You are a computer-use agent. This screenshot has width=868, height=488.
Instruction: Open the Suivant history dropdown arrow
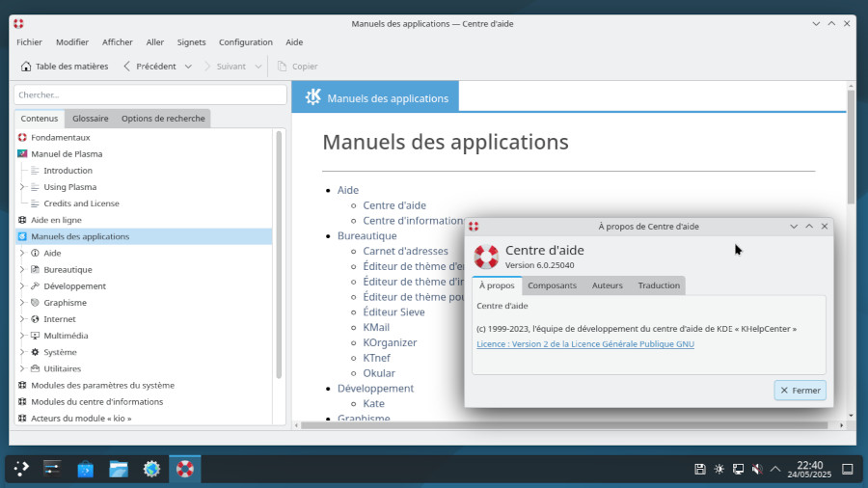point(258,67)
